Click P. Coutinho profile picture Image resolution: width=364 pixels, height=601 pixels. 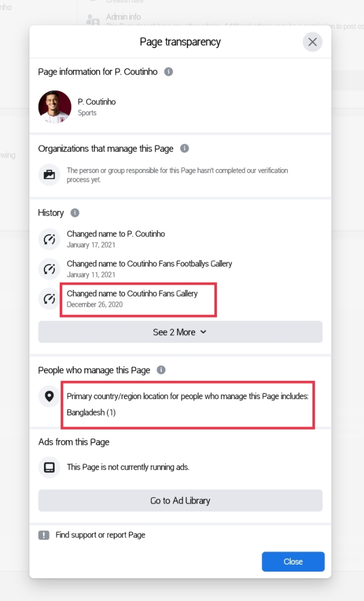(55, 107)
